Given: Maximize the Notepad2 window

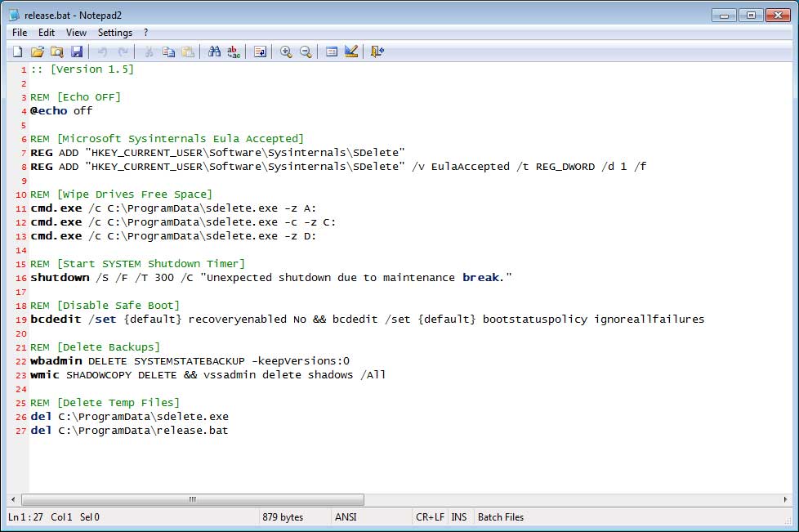Looking at the screenshot, I should (751, 16).
